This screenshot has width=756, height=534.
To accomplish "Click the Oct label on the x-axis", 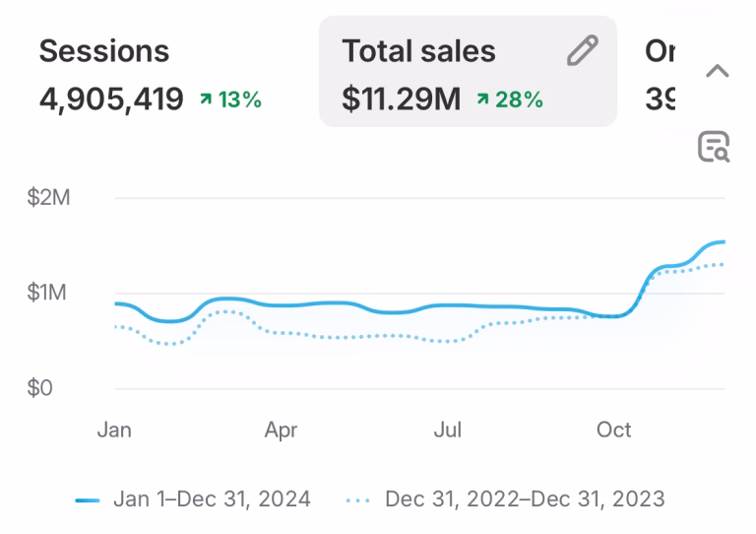I will click(x=614, y=431).
